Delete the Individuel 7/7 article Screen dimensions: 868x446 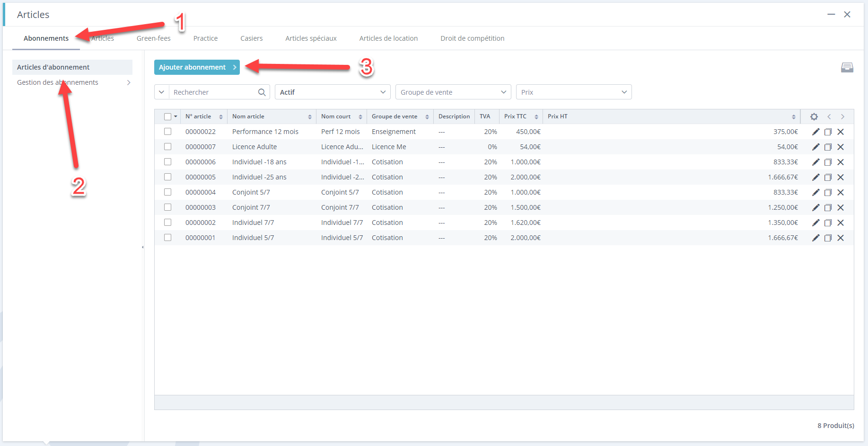841,223
